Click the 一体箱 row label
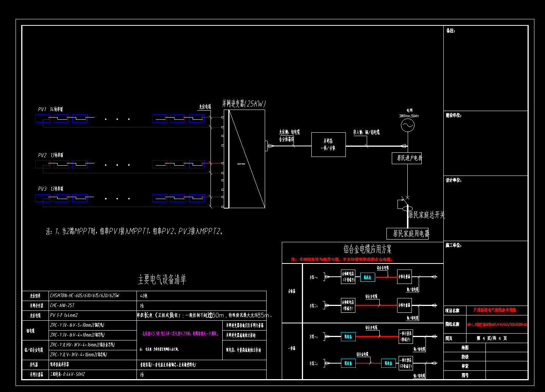 [292, 348]
